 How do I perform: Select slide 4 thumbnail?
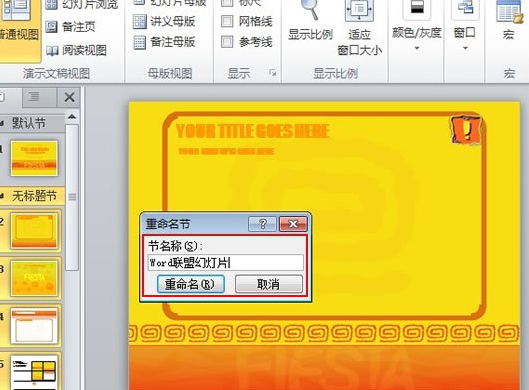[34, 326]
